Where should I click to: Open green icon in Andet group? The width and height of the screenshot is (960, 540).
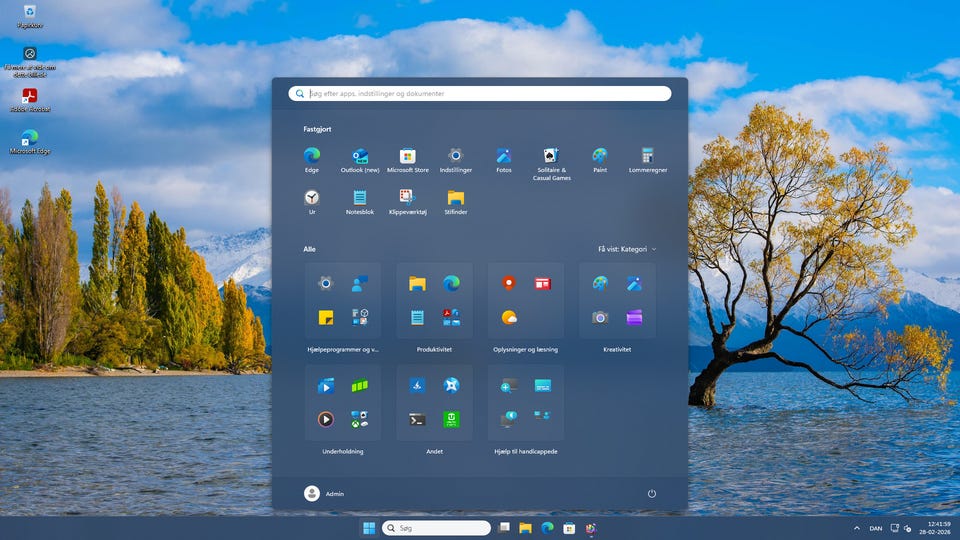pyautogui.click(x=451, y=419)
